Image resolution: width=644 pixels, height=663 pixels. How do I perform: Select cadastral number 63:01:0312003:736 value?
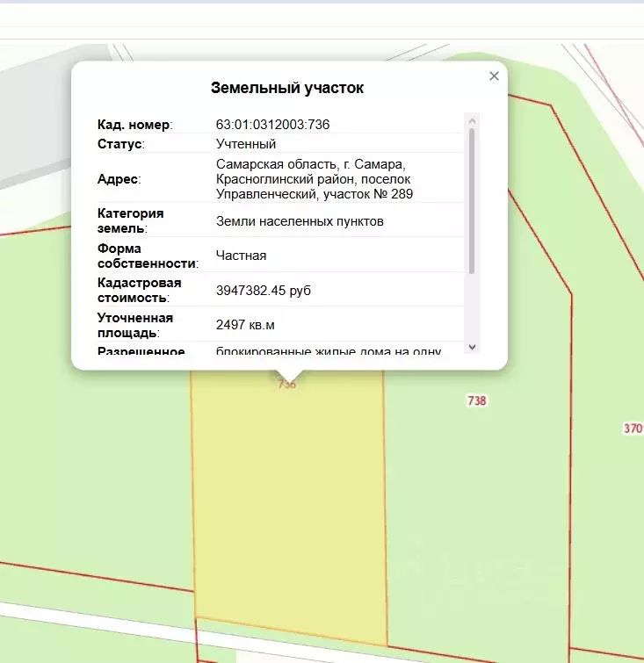point(272,125)
